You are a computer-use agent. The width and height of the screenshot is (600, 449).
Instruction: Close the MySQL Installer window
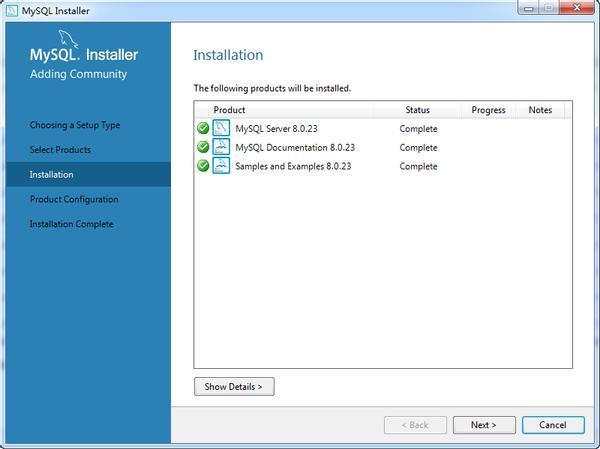click(577, 8)
